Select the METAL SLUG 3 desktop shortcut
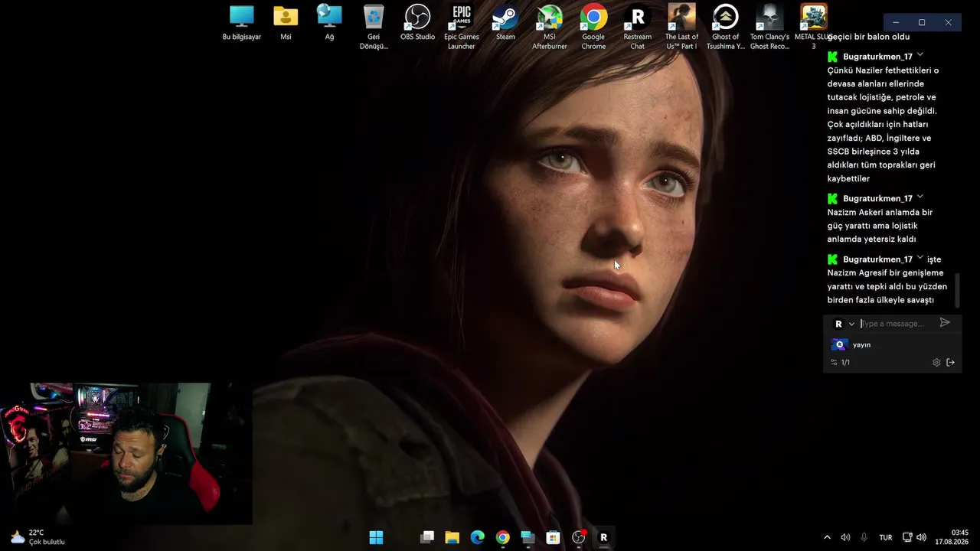The height and width of the screenshot is (551, 980). tap(814, 28)
